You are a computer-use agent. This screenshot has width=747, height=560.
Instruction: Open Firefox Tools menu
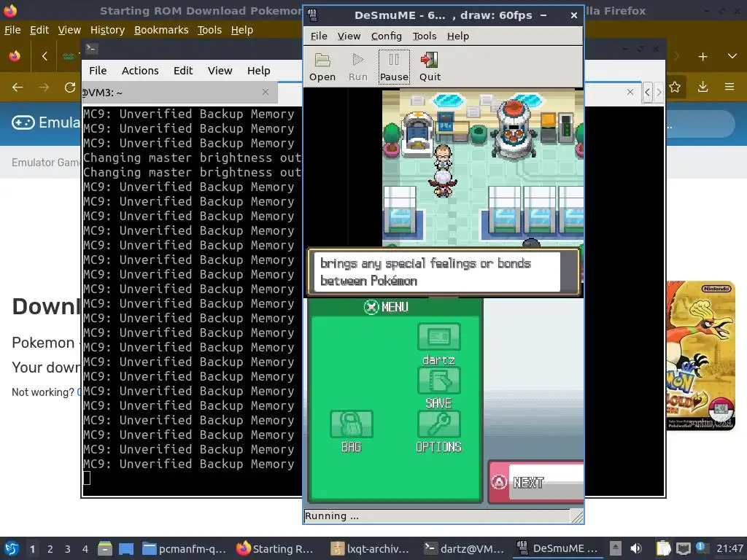pyautogui.click(x=209, y=30)
